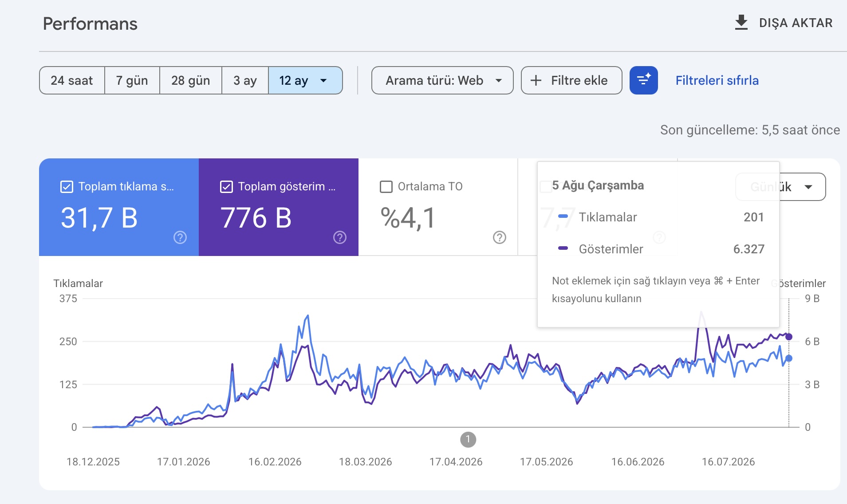Image resolution: width=847 pixels, height=504 pixels.
Task: Click help icon on Toplam tıklama card
Action: [x=180, y=237]
